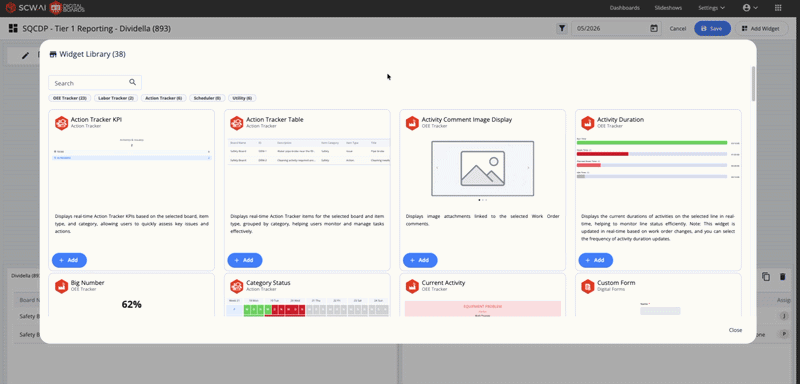The width and height of the screenshot is (800, 384).
Task: Click the 62% Big Number preview
Action: [x=132, y=304]
